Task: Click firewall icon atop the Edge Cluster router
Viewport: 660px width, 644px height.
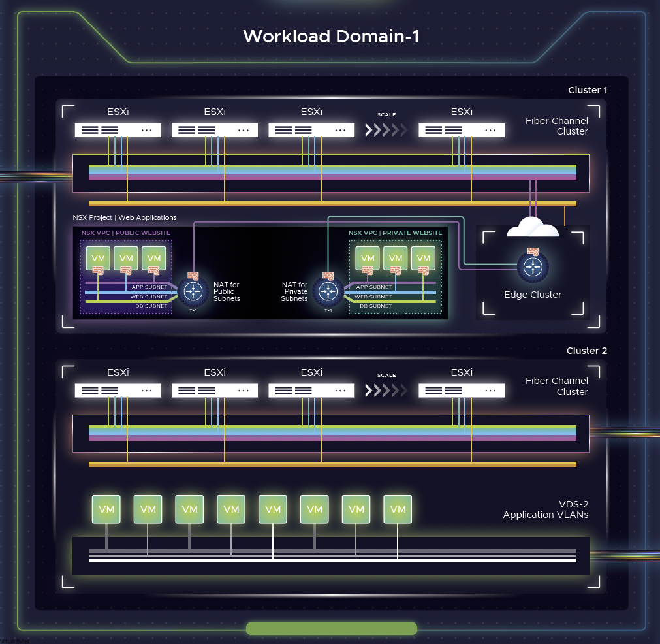Action: point(533,251)
